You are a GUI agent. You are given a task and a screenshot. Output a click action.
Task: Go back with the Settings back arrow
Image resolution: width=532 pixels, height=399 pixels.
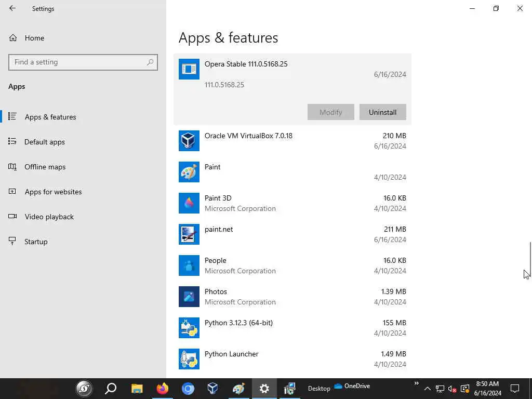[12, 8]
